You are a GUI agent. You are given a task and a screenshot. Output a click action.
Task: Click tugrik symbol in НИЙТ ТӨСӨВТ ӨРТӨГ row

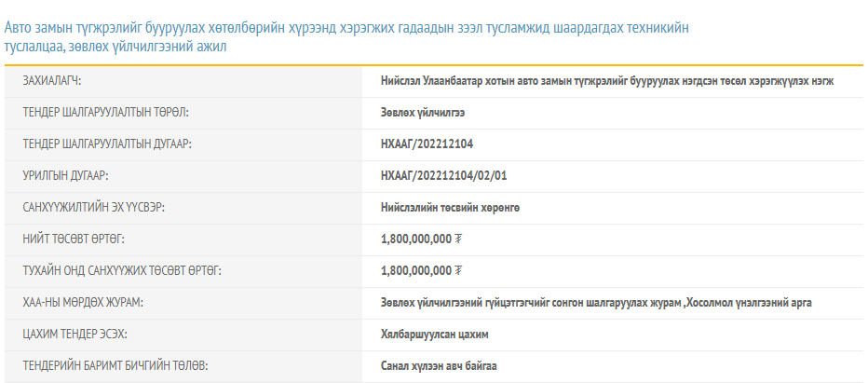[458, 239]
